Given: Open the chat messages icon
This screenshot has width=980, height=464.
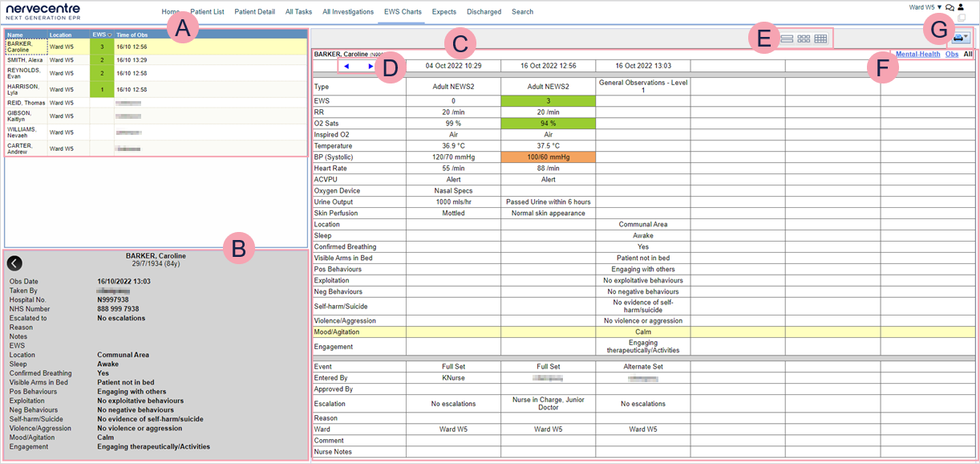Looking at the screenshot, I should coord(950,7).
